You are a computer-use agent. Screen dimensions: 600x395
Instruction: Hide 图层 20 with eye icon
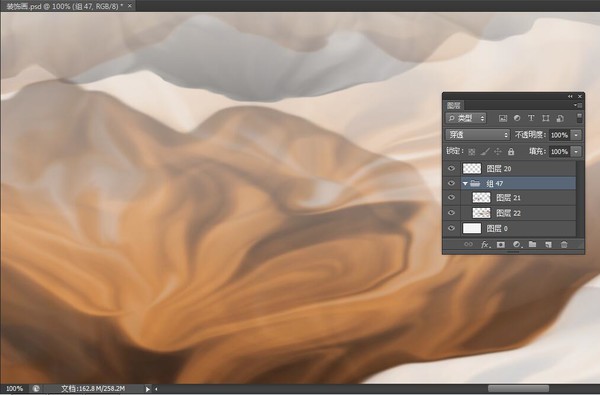452,168
